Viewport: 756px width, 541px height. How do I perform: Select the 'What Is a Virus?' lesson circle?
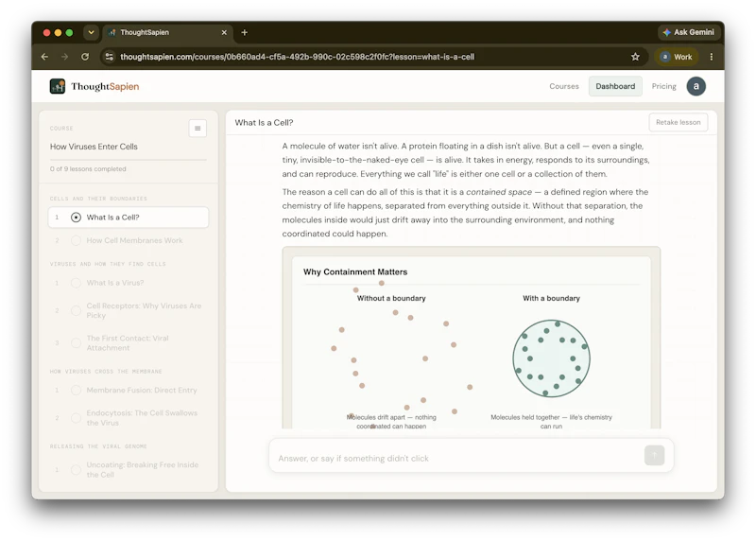[x=76, y=283]
